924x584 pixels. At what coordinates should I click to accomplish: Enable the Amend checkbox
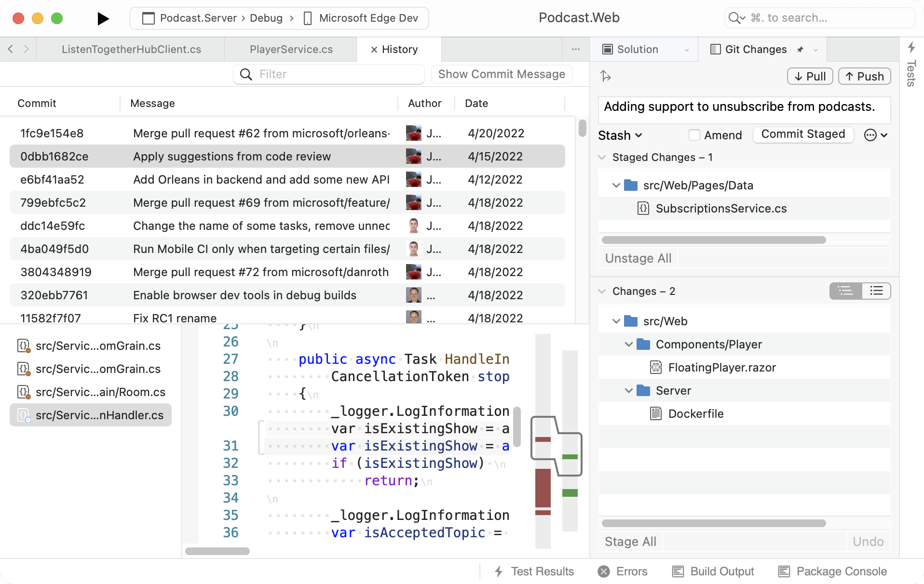[x=694, y=135]
